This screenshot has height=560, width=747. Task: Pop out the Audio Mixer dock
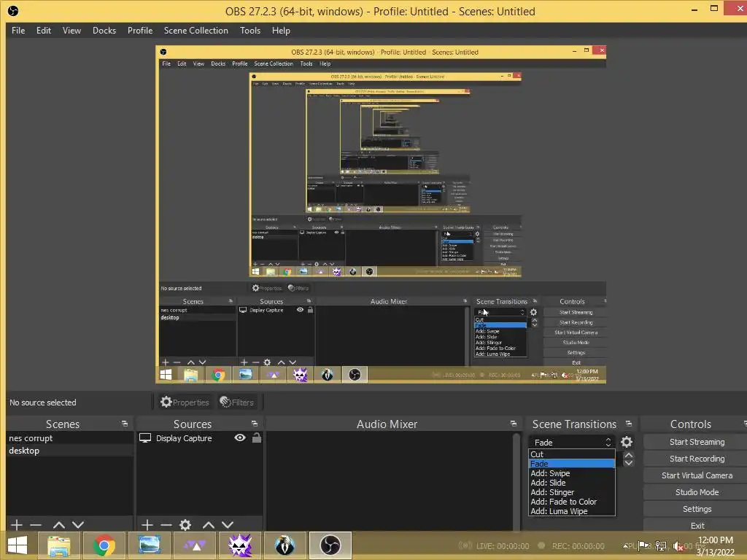[513, 424]
